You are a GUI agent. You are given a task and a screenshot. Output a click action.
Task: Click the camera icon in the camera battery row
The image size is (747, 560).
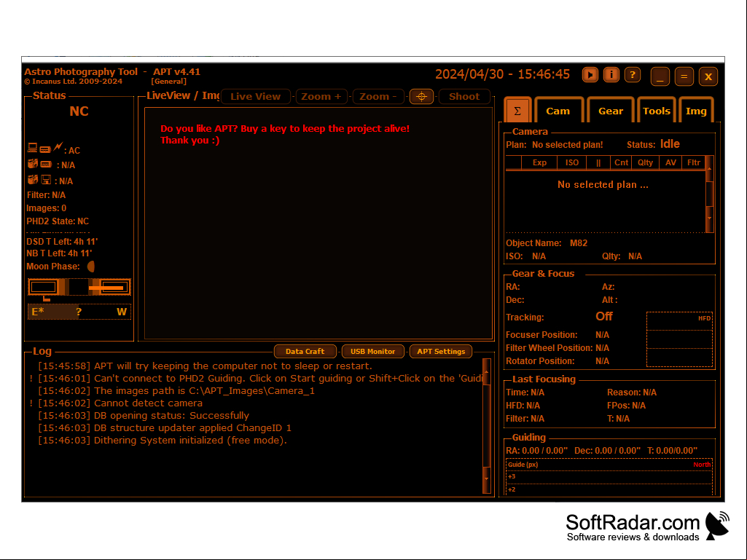(32, 165)
